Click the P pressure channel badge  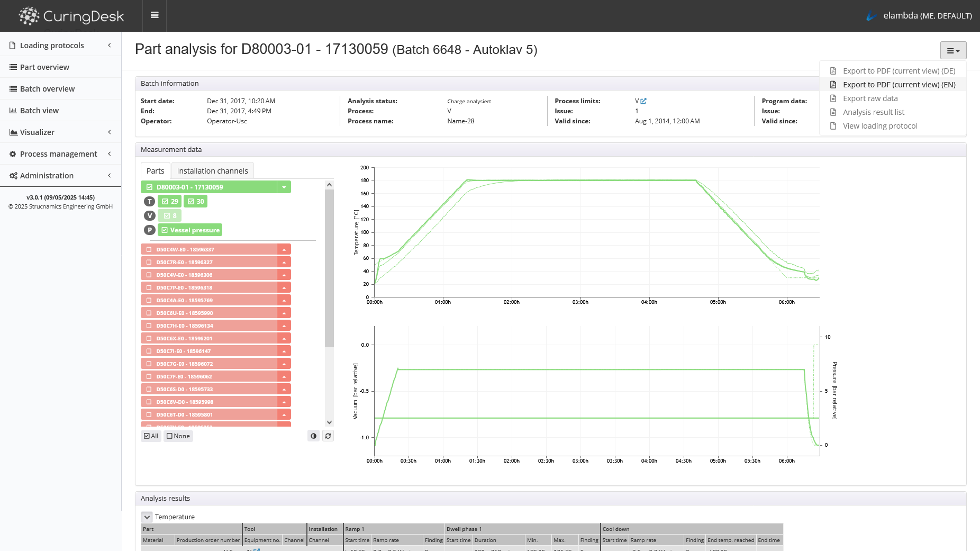(x=150, y=230)
